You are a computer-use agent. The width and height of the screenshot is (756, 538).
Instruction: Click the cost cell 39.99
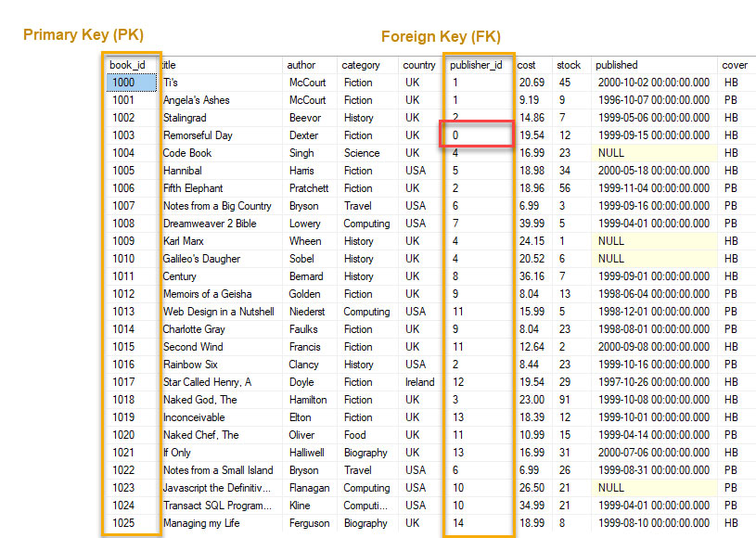531,224
